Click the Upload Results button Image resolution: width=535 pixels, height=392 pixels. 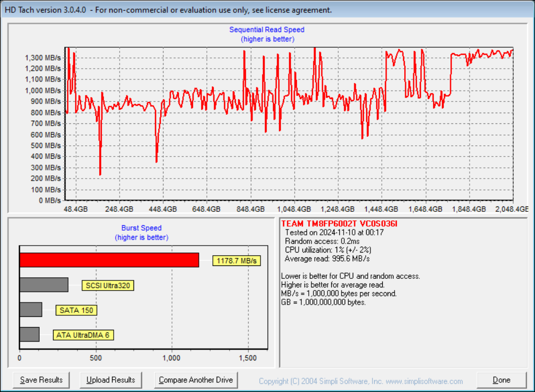tap(110, 380)
